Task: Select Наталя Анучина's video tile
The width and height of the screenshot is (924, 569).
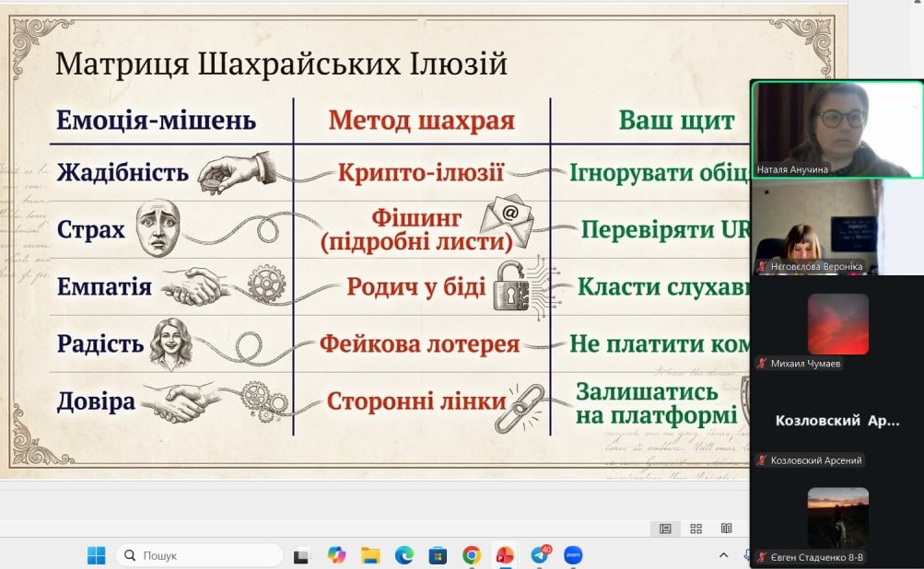Action: 837,128
